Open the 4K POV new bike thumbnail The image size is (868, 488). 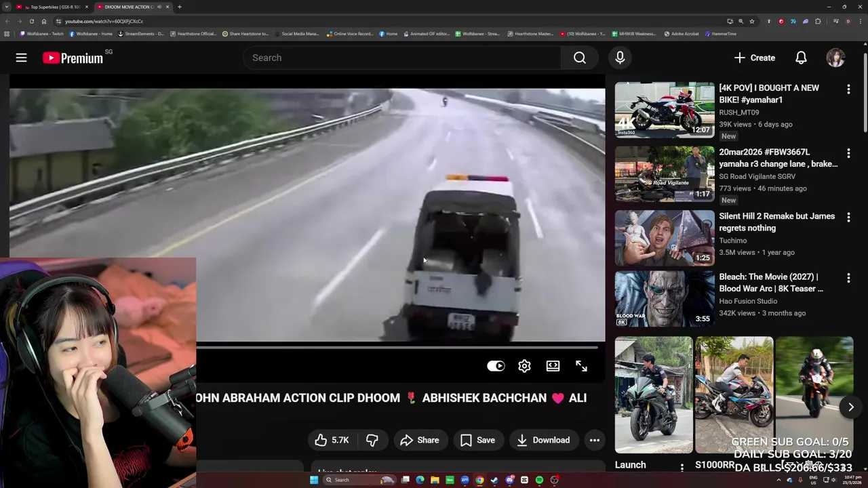click(x=665, y=110)
